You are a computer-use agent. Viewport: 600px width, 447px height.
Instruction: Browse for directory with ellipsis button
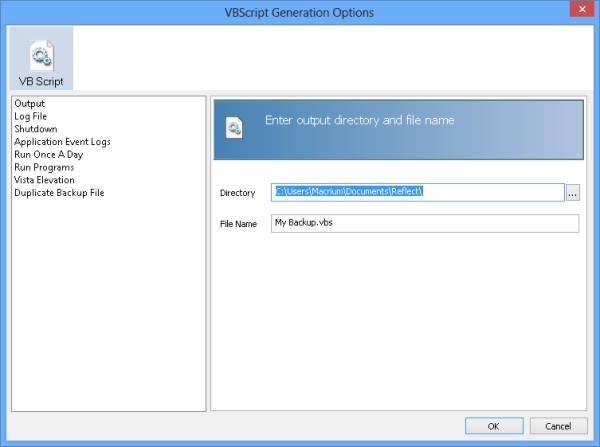coord(572,193)
